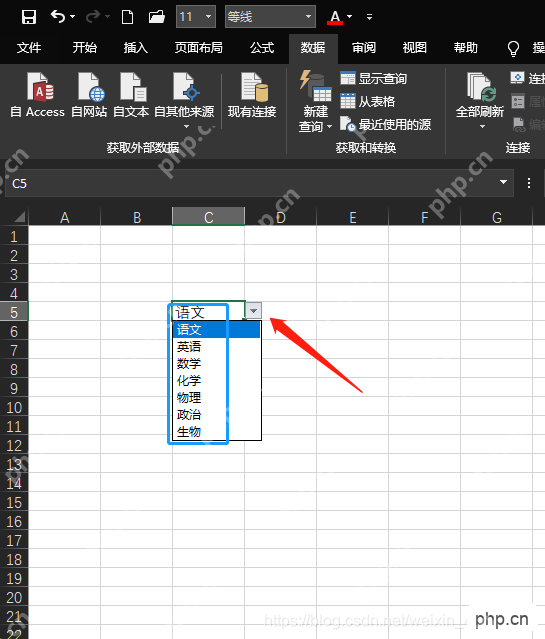The width and height of the screenshot is (545, 639).
Task: Expand the formula bar chevron
Action: 503,182
